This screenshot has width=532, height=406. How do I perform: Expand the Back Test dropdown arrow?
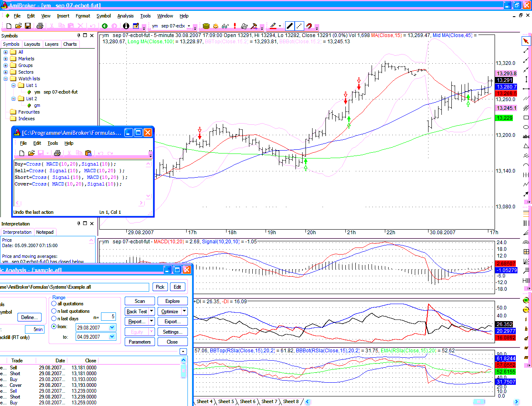(x=151, y=311)
